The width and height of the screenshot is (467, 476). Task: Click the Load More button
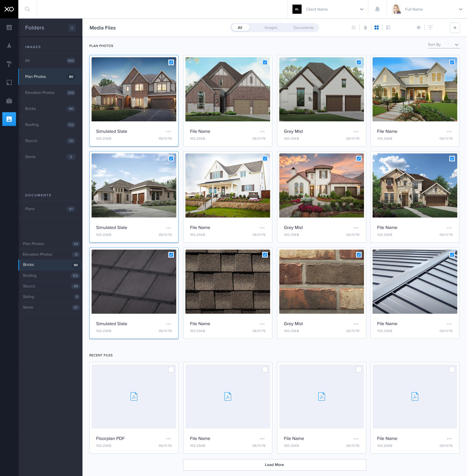pos(274,465)
